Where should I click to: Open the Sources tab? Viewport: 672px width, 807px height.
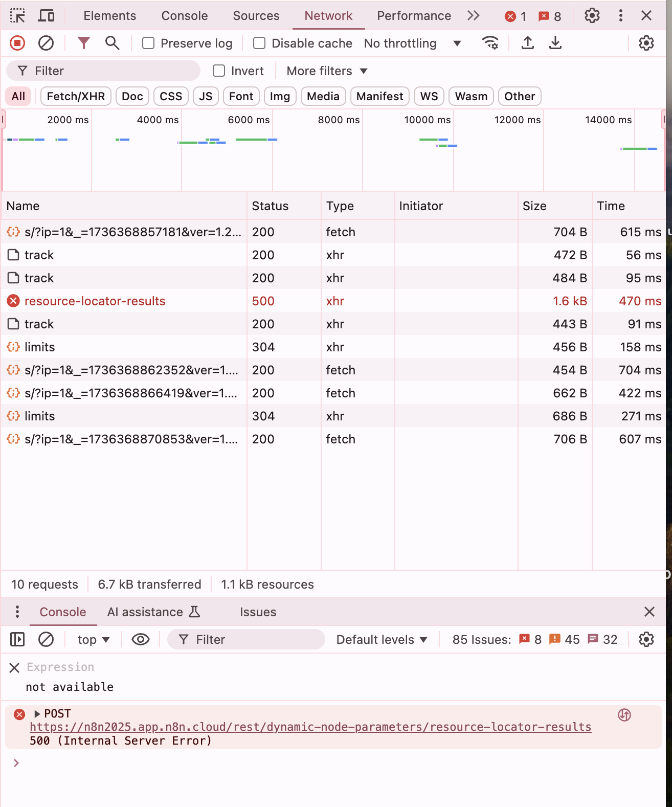pos(256,16)
